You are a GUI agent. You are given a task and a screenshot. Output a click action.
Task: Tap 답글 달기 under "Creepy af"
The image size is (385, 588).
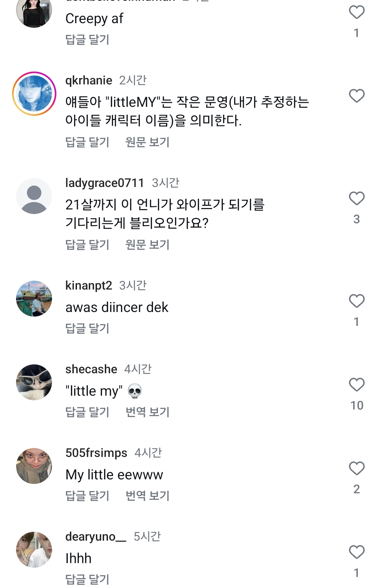tap(87, 40)
